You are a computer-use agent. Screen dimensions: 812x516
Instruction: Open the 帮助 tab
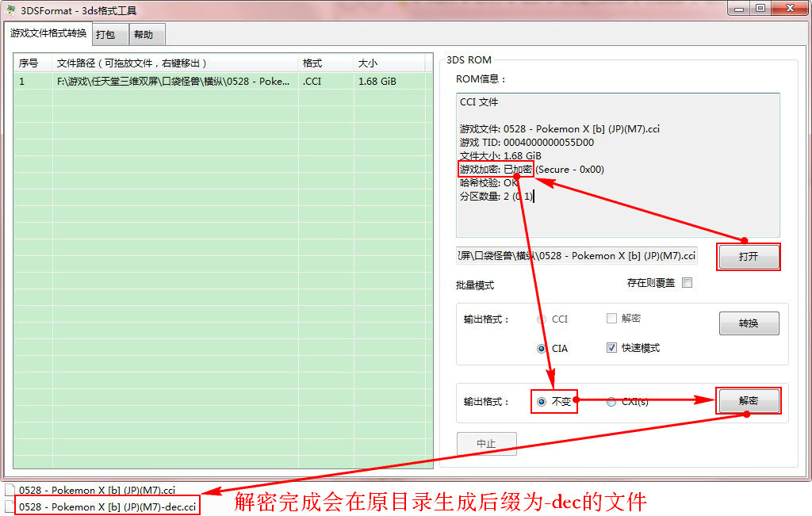pos(144,35)
